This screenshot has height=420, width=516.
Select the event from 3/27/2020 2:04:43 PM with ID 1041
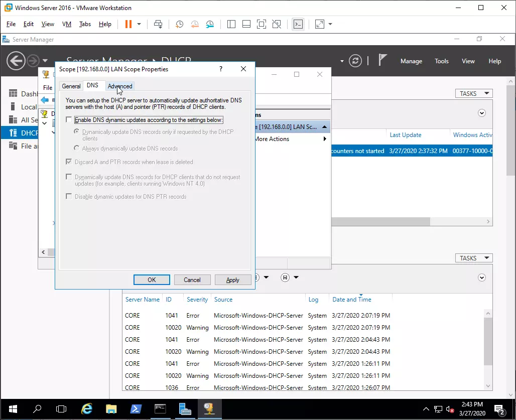tap(257, 339)
